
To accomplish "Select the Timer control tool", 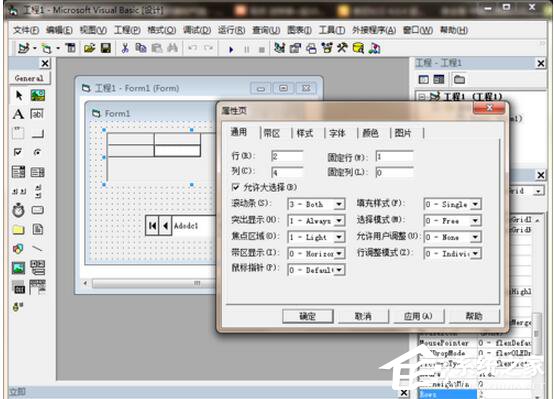I will tap(18, 210).
